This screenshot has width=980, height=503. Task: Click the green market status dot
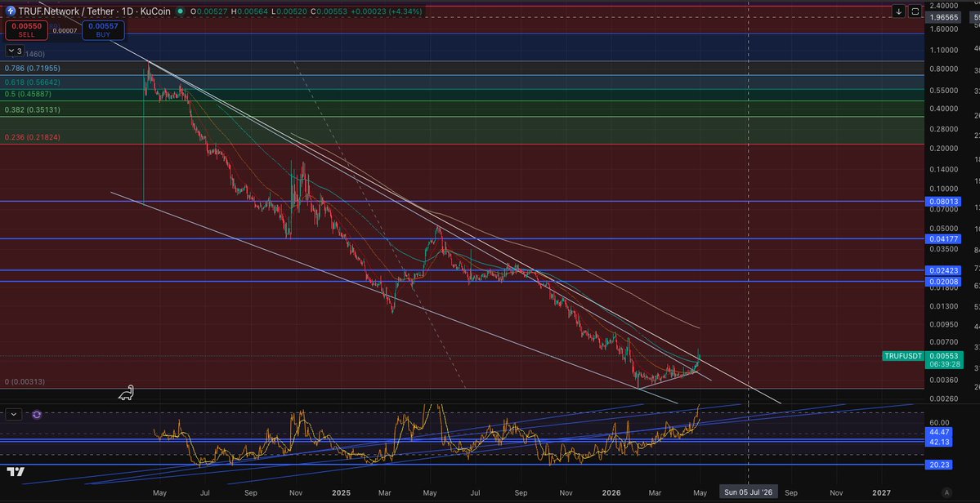(x=181, y=11)
